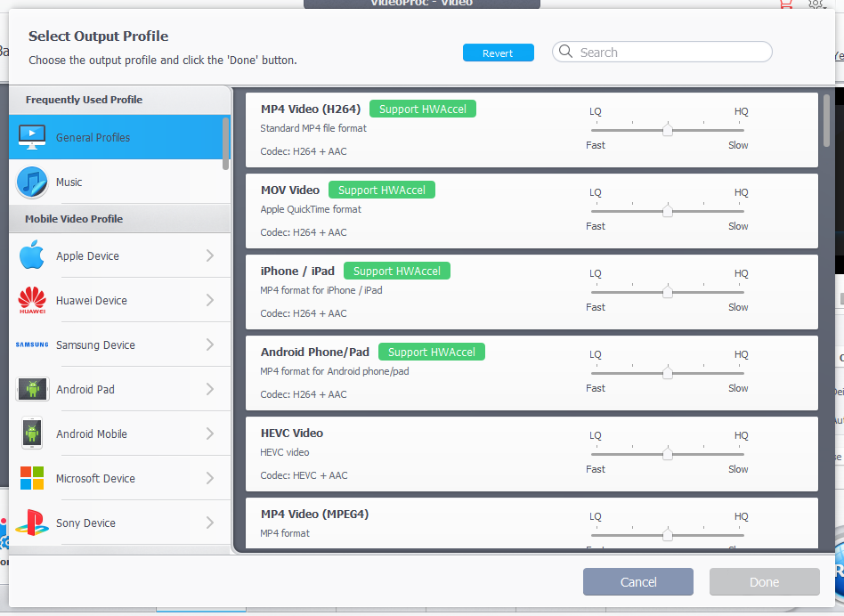Expand the Microsoft Device submenu arrow

[210, 478]
